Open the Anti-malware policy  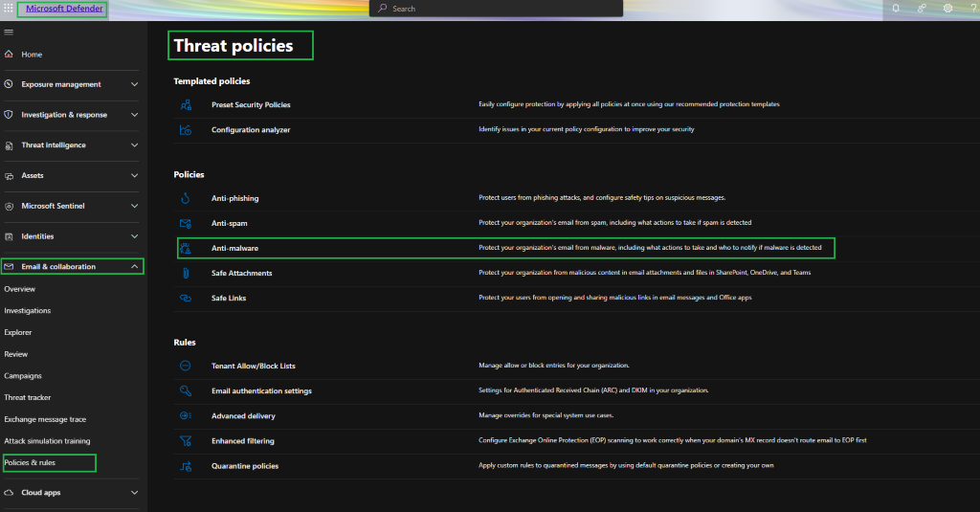pyautogui.click(x=235, y=248)
